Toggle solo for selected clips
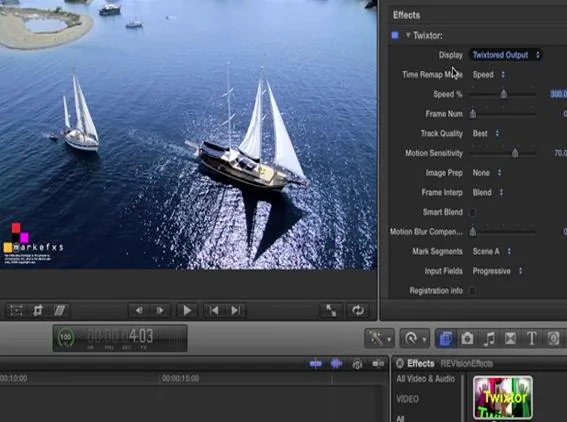567x422 pixels. (x=357, y=364)
